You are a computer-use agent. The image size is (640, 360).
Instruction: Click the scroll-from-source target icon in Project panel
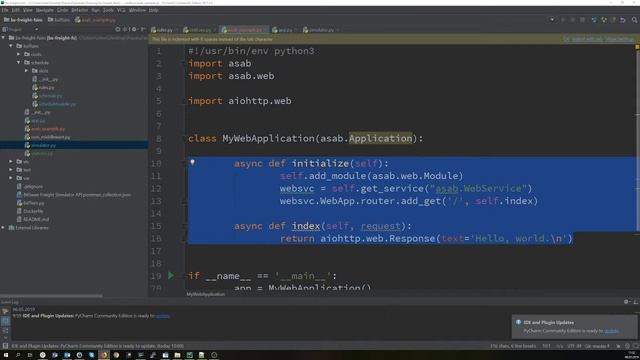118,29
